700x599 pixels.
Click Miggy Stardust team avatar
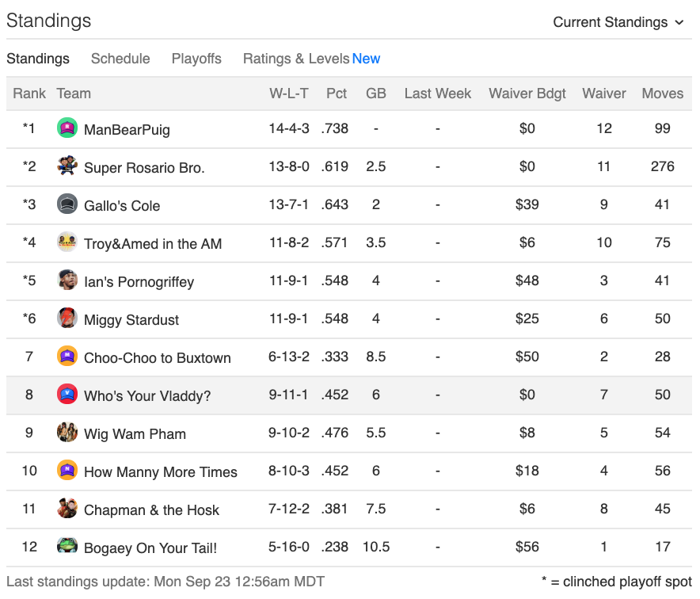pyautogui.click(x=67, y=318)
